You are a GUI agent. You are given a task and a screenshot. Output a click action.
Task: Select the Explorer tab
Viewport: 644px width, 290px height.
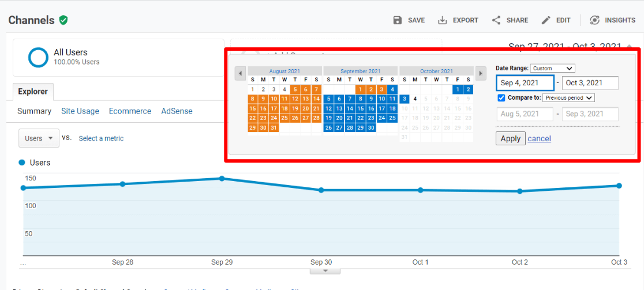[33, 92]
